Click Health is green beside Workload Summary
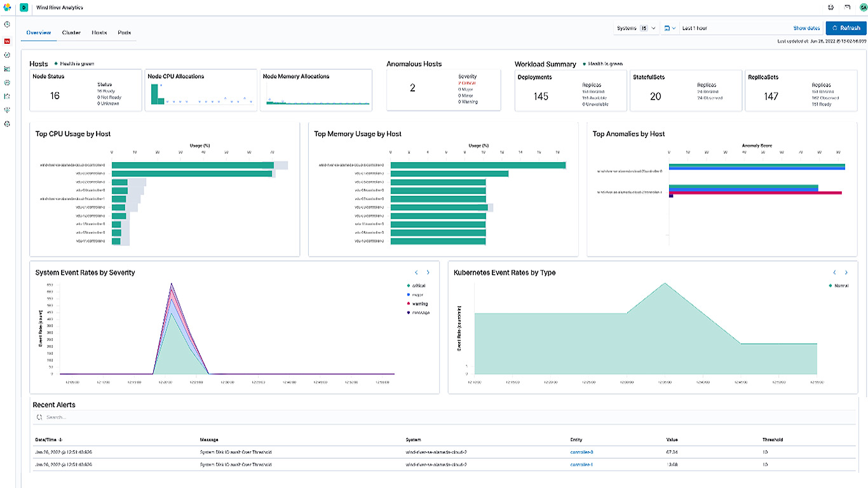Image resolution: width=868 pixels, height=488 pixels. pos(605,64)
